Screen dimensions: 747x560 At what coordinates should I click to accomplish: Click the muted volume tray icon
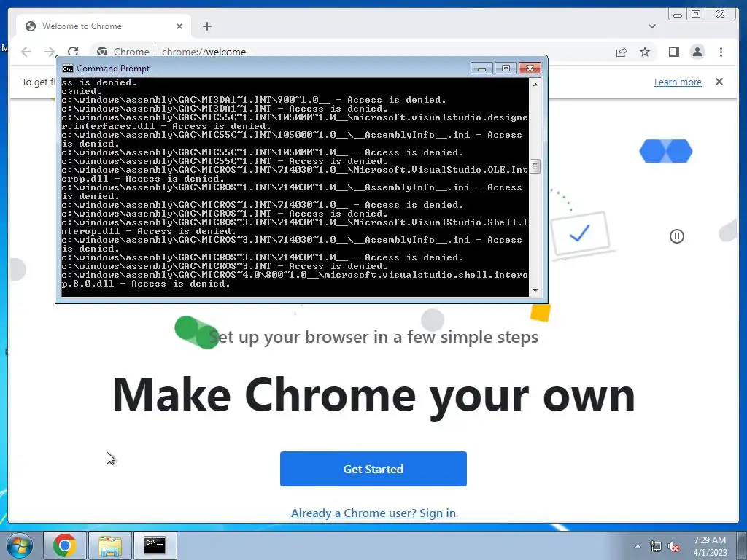point(673,547)
